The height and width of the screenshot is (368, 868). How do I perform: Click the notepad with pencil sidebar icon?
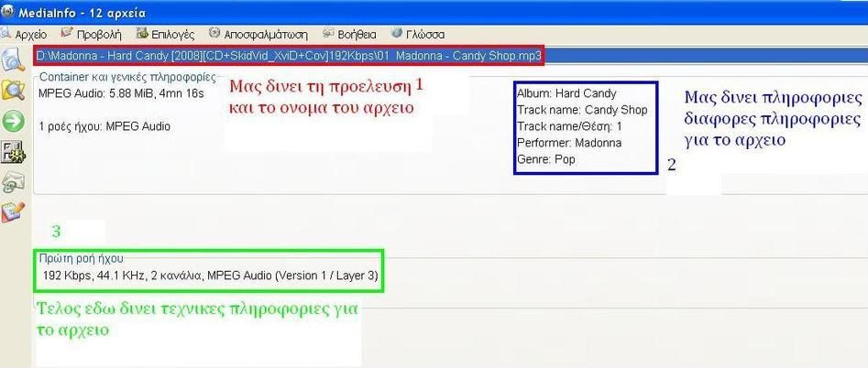pos(13,212)
